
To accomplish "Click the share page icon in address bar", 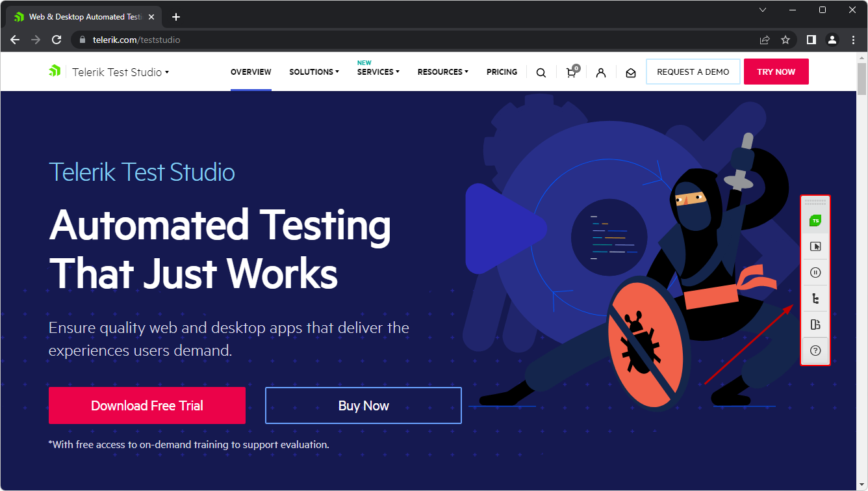I will coord(765,40).
